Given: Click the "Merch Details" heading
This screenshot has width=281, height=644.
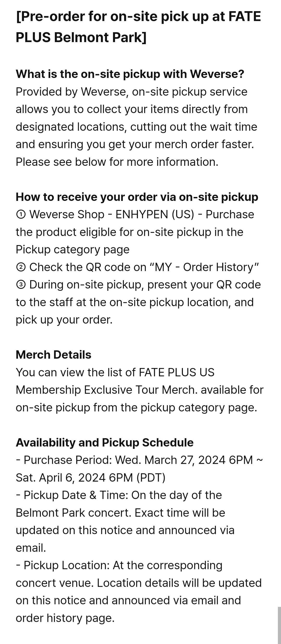Looking at the screenshot, I should (x=53, y=355).
